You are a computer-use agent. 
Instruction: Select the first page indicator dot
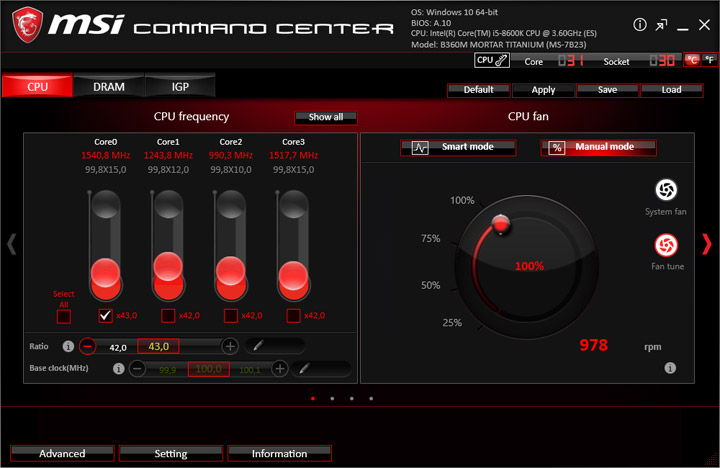click(x=313, y=399)
